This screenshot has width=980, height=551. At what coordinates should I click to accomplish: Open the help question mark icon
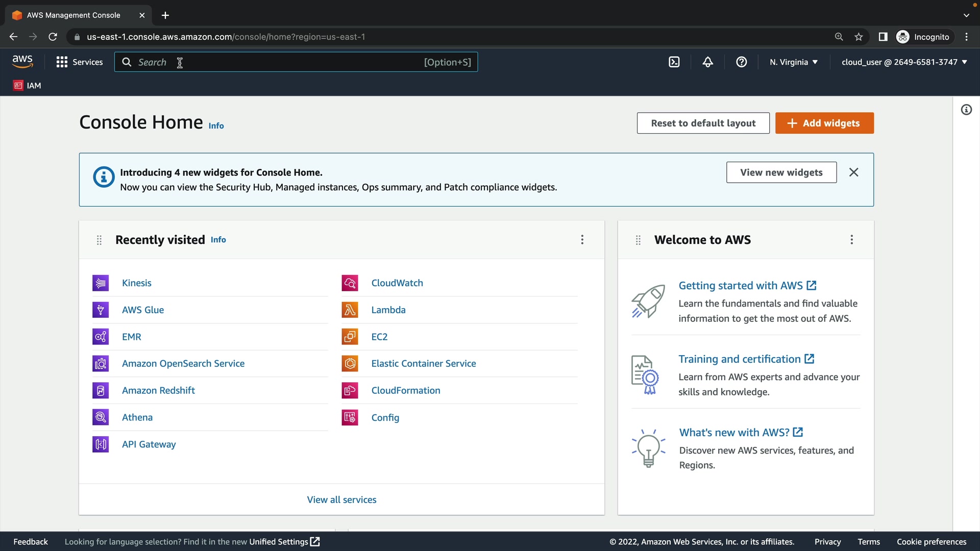[741, 62]
